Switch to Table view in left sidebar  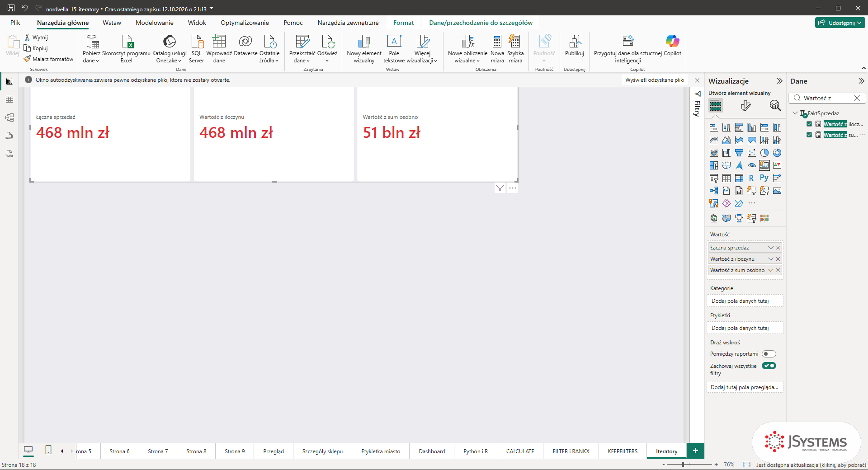click(9, 99)
